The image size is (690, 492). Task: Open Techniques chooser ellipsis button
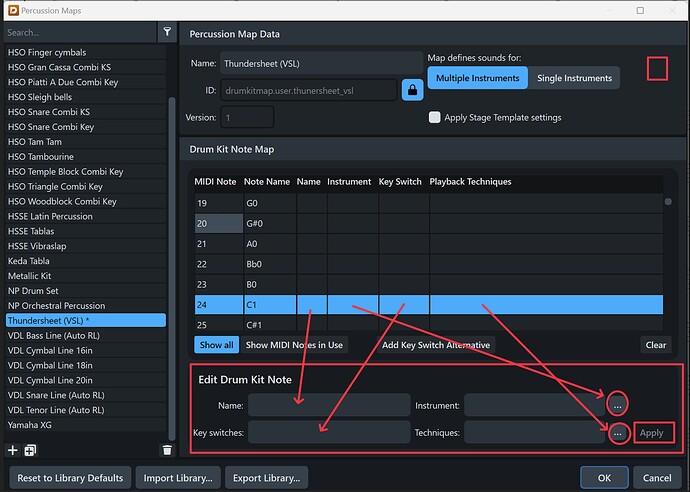coord(618,433)
